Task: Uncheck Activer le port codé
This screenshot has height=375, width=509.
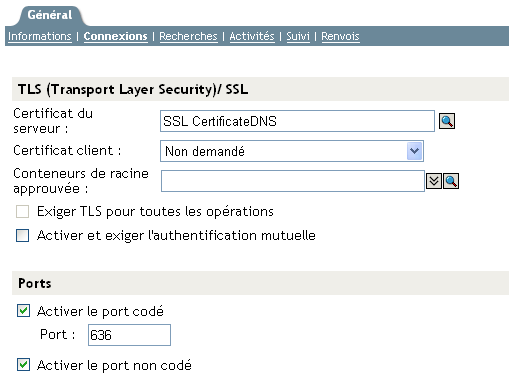Action: tap(23, 311)
